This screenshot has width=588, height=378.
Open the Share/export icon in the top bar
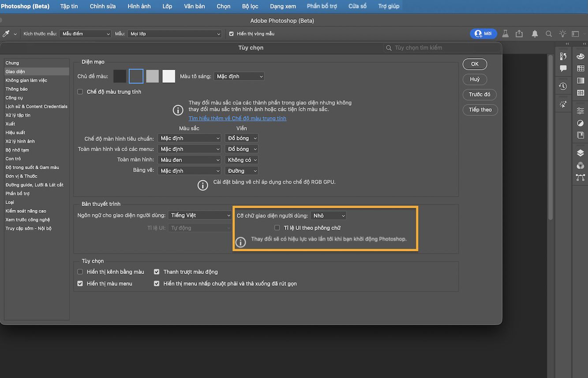(519, 33)
